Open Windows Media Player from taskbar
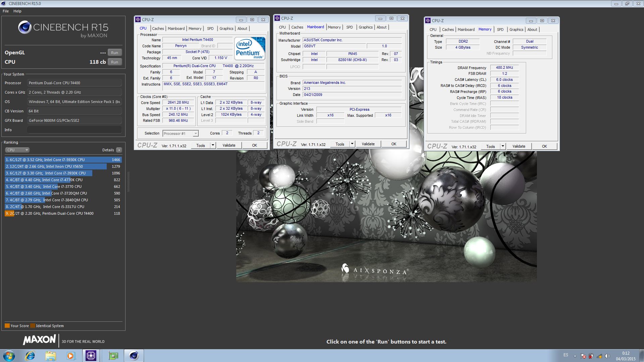 click(x=70, y=356)
